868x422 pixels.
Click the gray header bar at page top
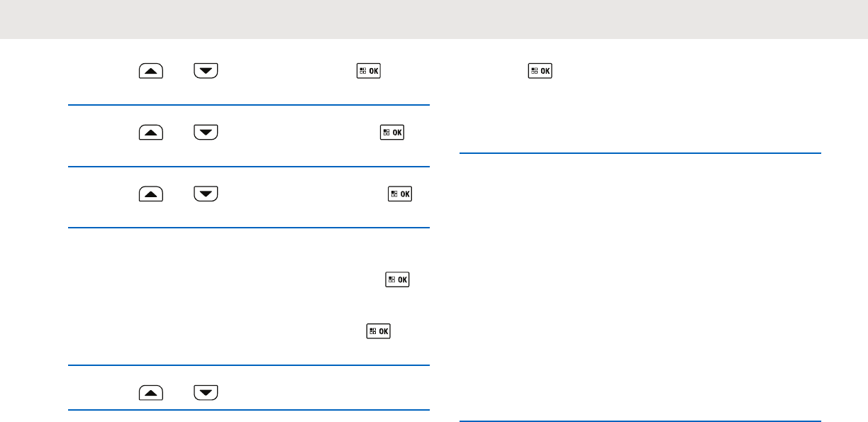(x=434, y=19)
